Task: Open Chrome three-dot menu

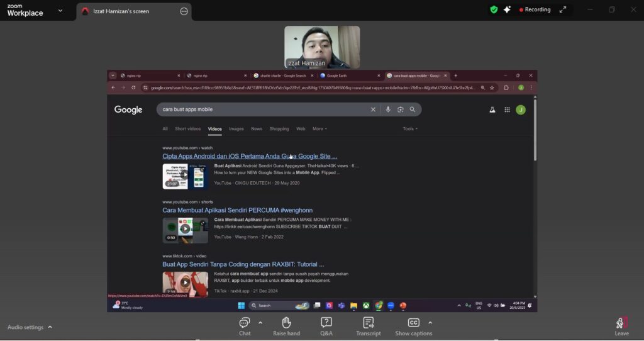Action: pos(531,87)
